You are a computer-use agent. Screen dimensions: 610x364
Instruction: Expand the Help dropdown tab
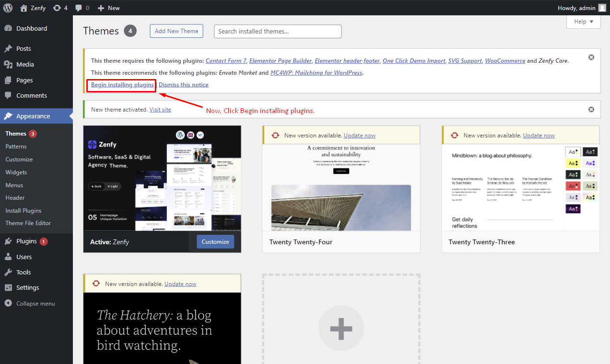pyautogui.click(x=583, y=22)
